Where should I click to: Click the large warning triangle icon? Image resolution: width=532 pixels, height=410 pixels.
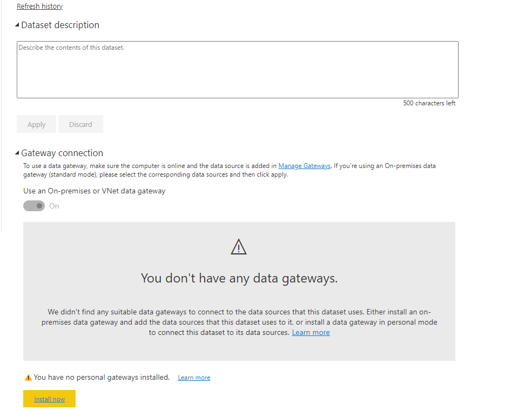239,247
